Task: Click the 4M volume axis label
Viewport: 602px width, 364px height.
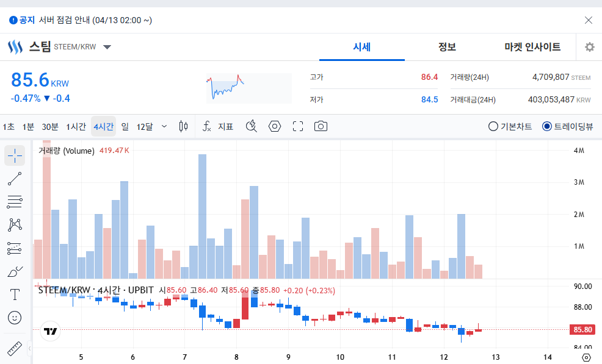Action: tap(579, 151)
